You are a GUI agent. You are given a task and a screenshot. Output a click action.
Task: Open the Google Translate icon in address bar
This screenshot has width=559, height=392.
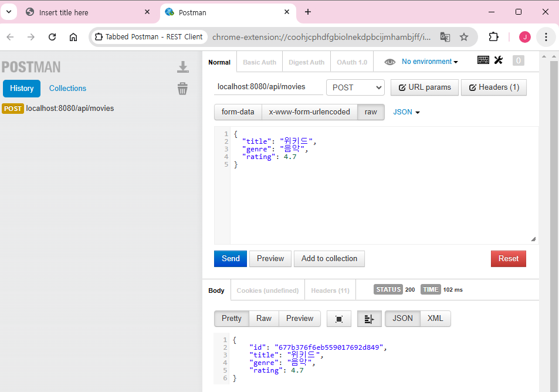(x=445, y=37)
